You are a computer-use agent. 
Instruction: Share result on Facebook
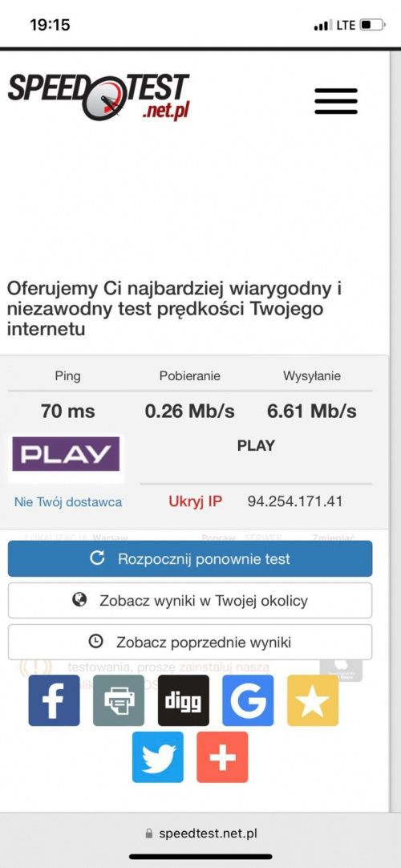click(x=54, y=700)
